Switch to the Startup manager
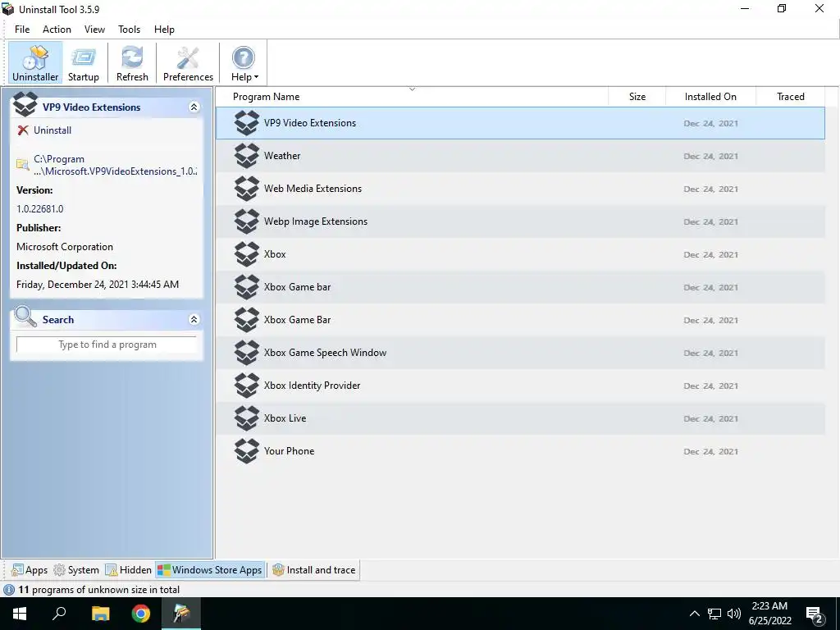This screenshot has width=840, height=630. [x=84, y=62]
